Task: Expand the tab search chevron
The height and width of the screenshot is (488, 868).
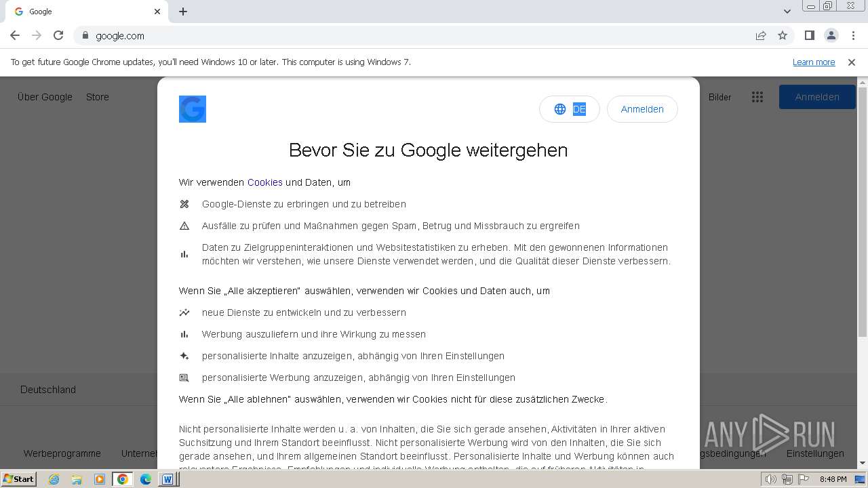Action: tap(787, 12)
